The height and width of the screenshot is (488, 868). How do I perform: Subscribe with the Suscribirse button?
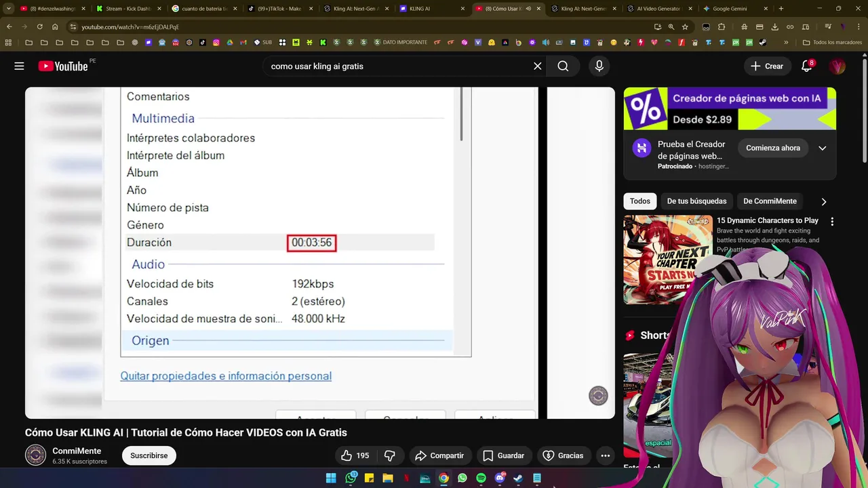149,455
